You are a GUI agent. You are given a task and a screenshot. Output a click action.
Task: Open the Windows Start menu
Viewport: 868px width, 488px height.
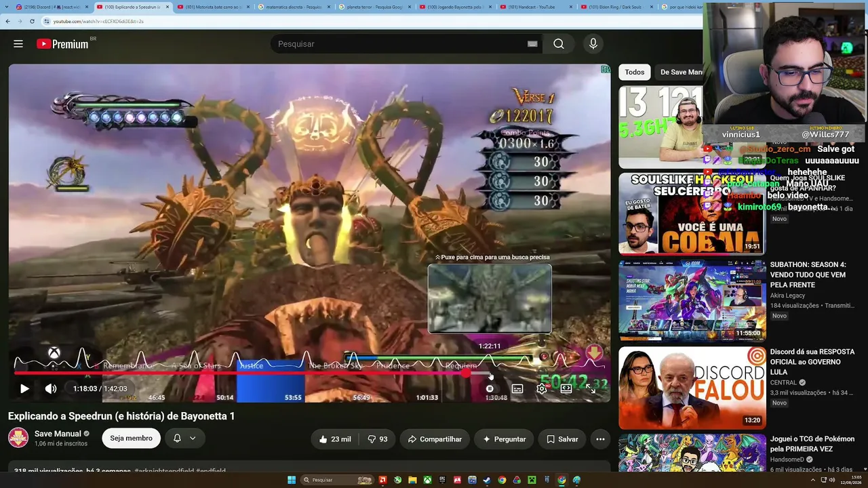tap(292, 480)
